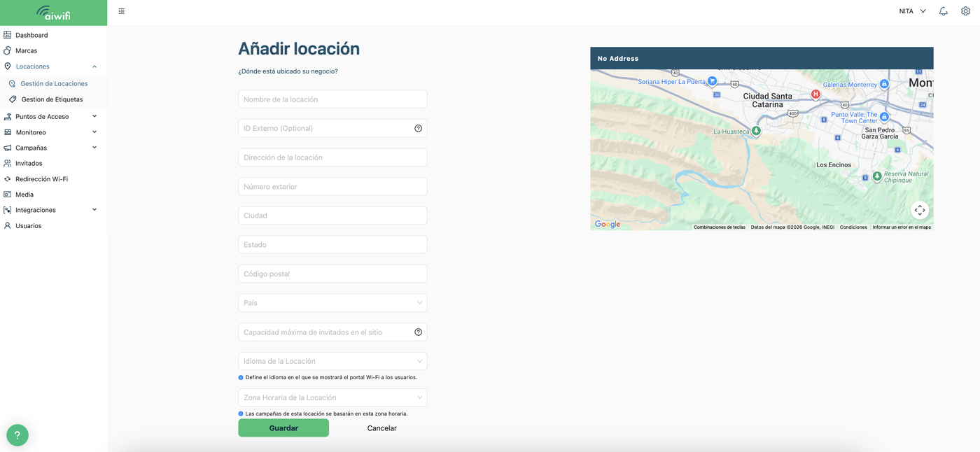Click the La Huasteca map marker
This screenshot has width=980, height=452.
[x=756, y=130]
